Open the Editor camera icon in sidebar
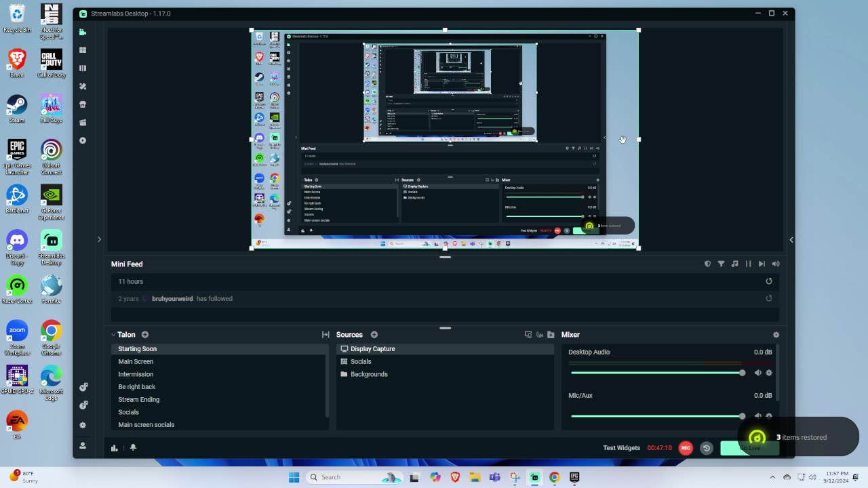Image resolution: width=868 pixels, height=488 pixels. 83,32
